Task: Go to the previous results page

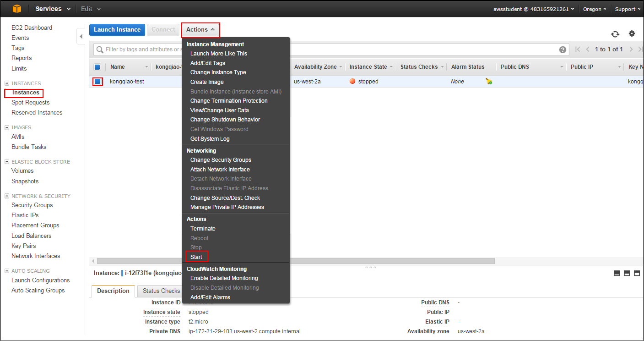Action: (x=588, y=49)
